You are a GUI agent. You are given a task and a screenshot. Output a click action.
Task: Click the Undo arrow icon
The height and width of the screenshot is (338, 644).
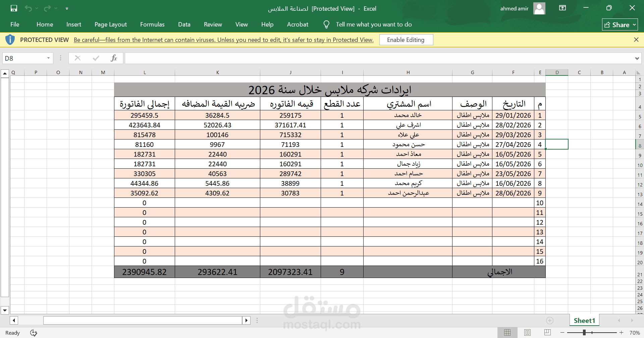point(28,8)
